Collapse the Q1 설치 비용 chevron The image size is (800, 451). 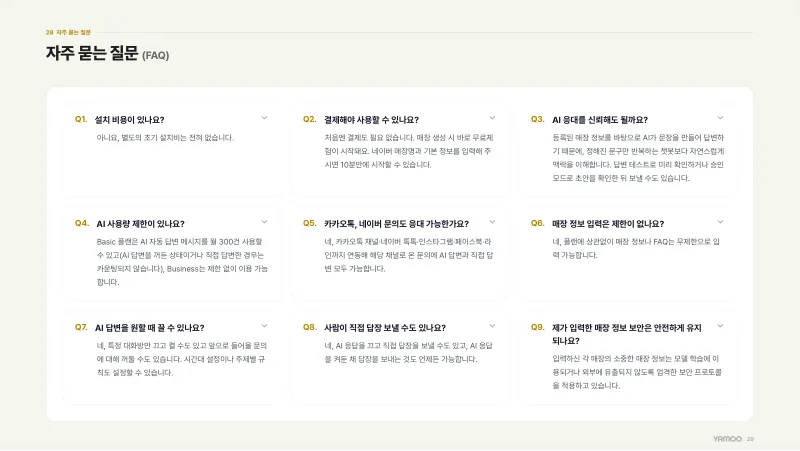point(264,118)
